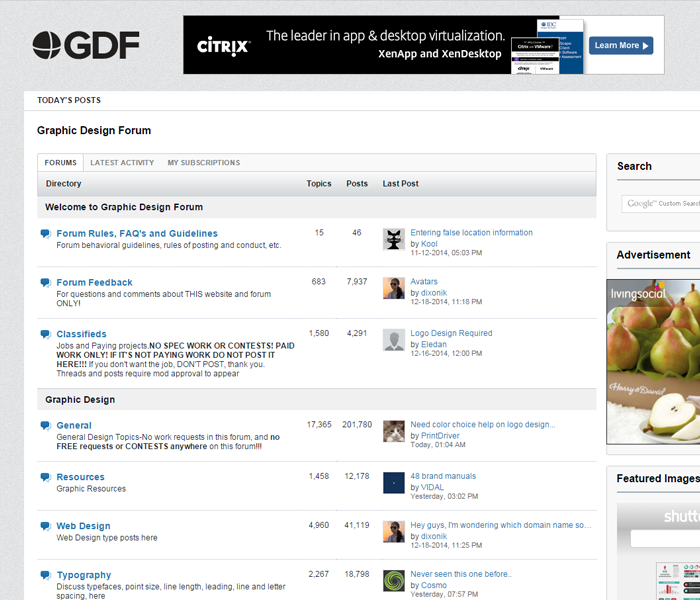Open the Classifieds forum
This screenshot has width=700, height=600.
tap(81, 334)
